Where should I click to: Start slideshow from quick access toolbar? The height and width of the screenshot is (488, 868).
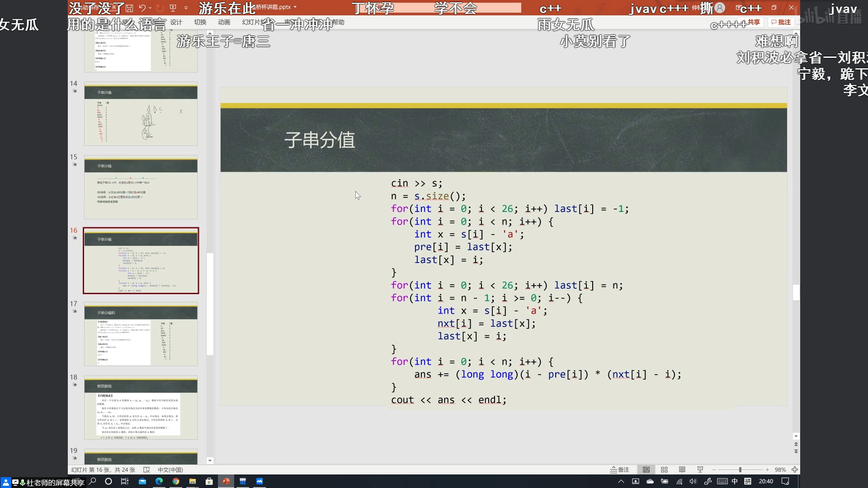point(173,8)
